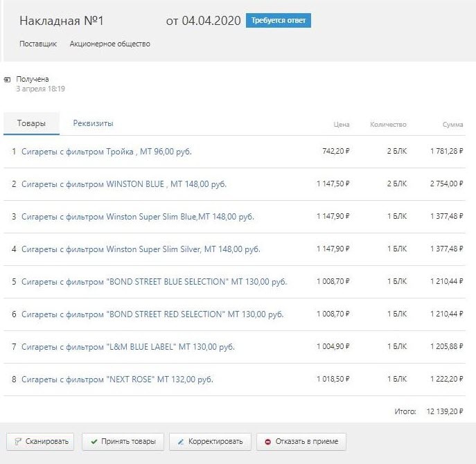Viewport: 476px width, 464px height.
Task: Open the L&M BLUE LABEL item
Action: 128,346
